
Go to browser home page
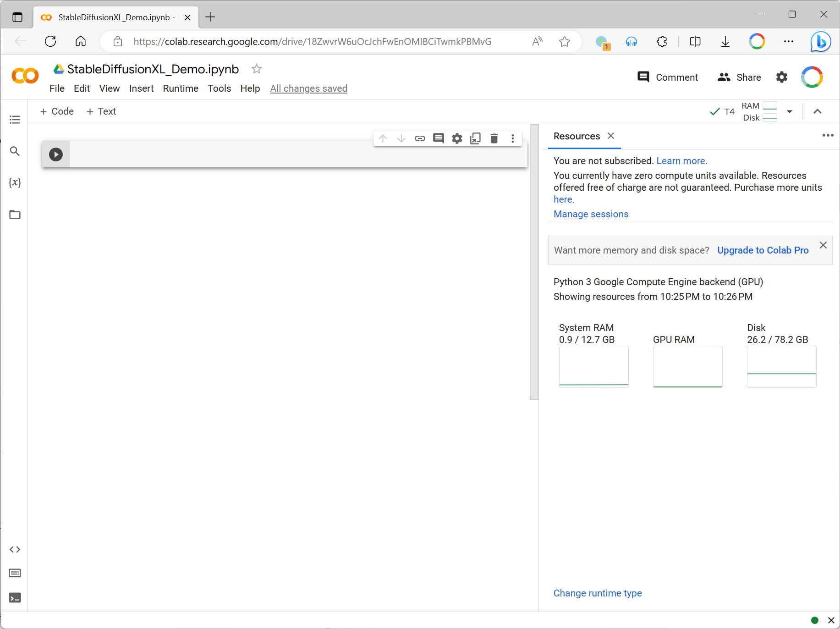pyautogui.click(x=81, y=41)
